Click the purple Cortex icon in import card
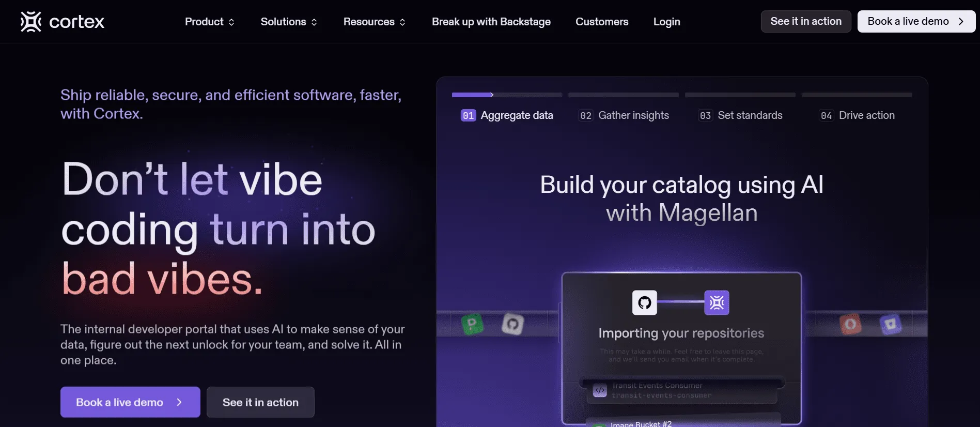The height and width of the screenshot is (427, 980). pyautogui.click(x=717, y=302)
